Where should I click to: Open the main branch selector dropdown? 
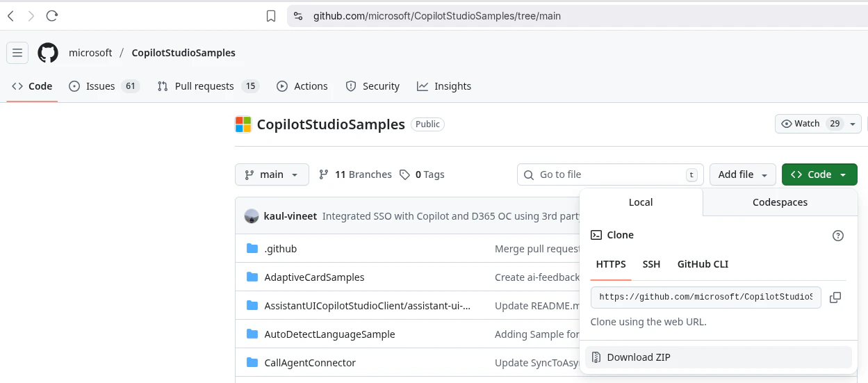click(x=272, y=174)
